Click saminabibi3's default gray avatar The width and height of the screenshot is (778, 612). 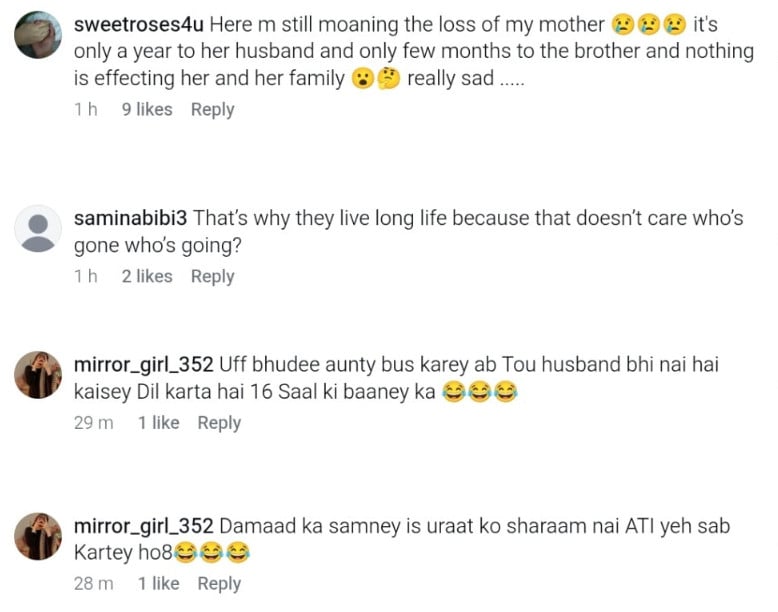tap(38, 230)
